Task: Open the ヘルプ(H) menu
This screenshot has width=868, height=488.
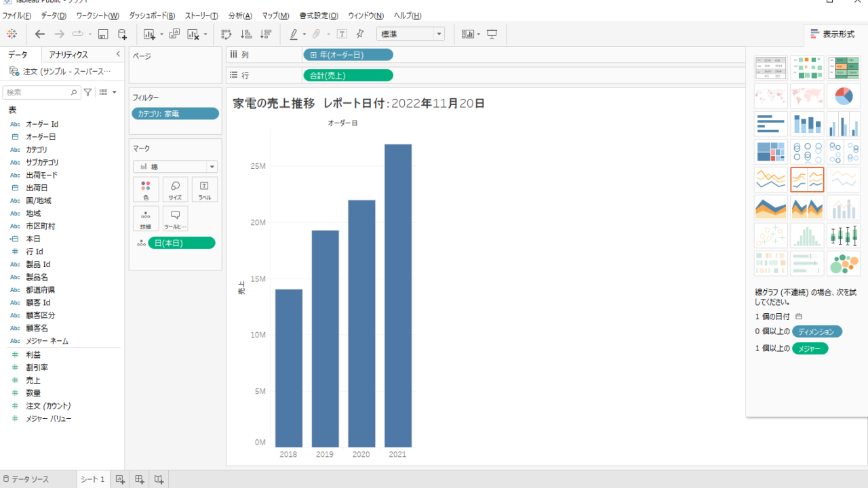Action: click(x=408, y=16)
